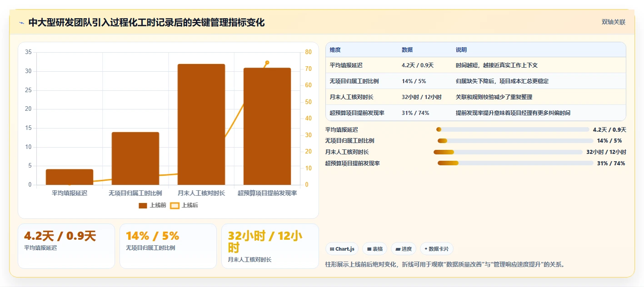Select the 数据卡片 tag chip
The width and height of the screenshot is (644, 287).
pyautogui.click(x=436, y=249)
